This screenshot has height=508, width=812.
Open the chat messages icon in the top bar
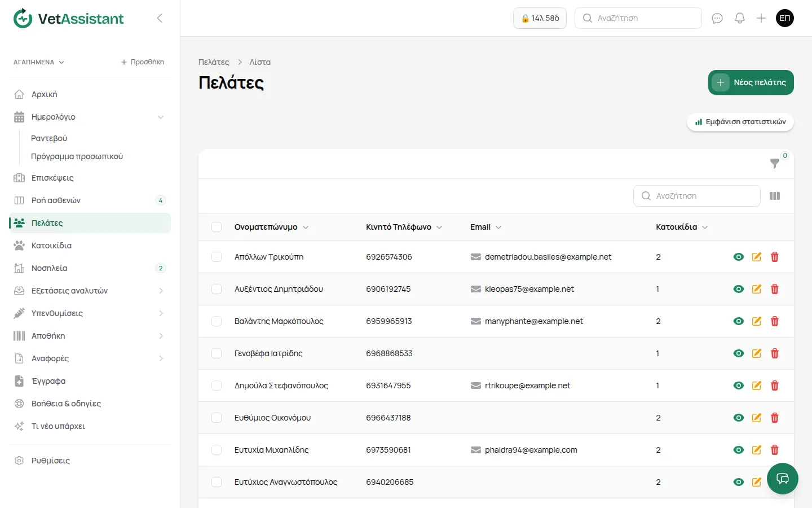tap(717, 18)
